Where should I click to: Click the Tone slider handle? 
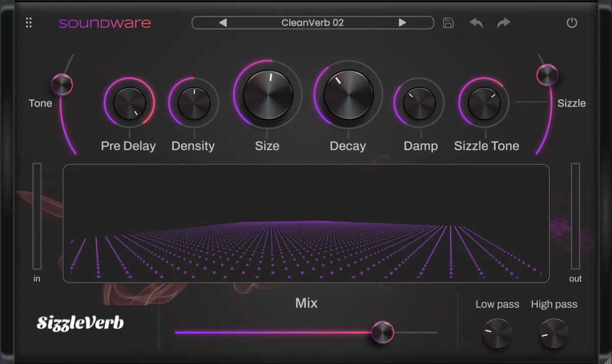tap(62, 85)
